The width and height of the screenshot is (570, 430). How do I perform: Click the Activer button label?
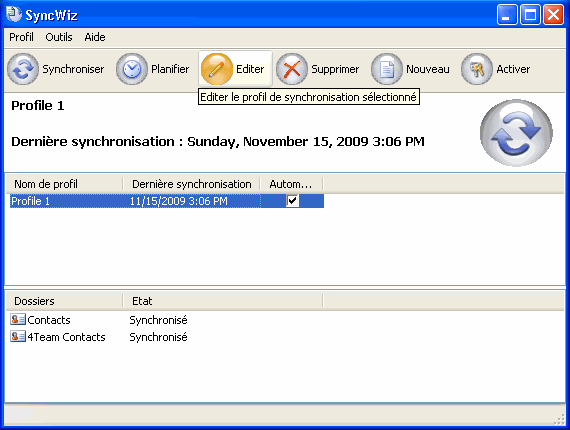(x=513, y=69)
